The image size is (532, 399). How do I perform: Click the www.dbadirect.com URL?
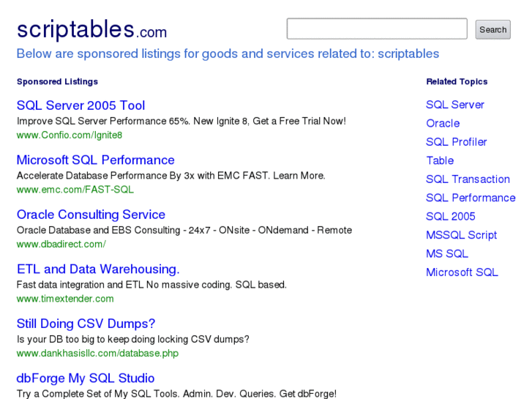pos(61,244)
